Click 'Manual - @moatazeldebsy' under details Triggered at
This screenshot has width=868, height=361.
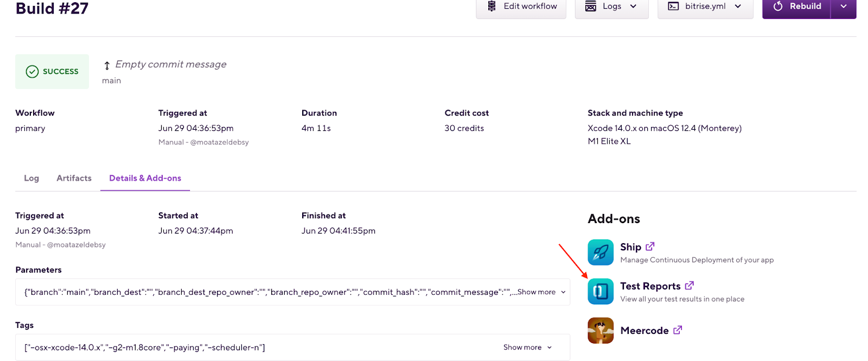61,245
